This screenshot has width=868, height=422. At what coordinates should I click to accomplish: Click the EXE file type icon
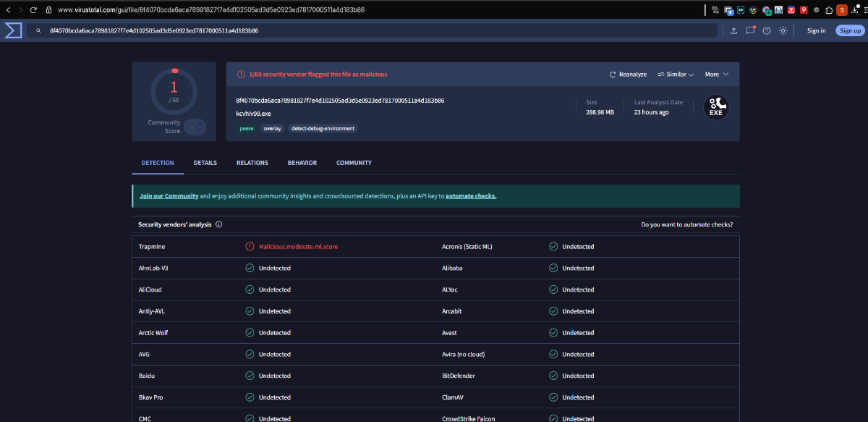coord(716,107)
